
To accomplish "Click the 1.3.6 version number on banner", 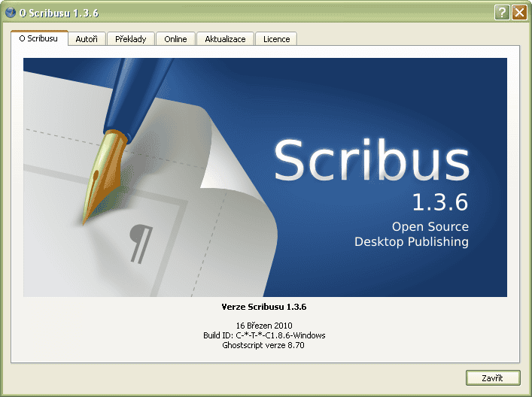I will pyautogui.click(x=439, y=202).
